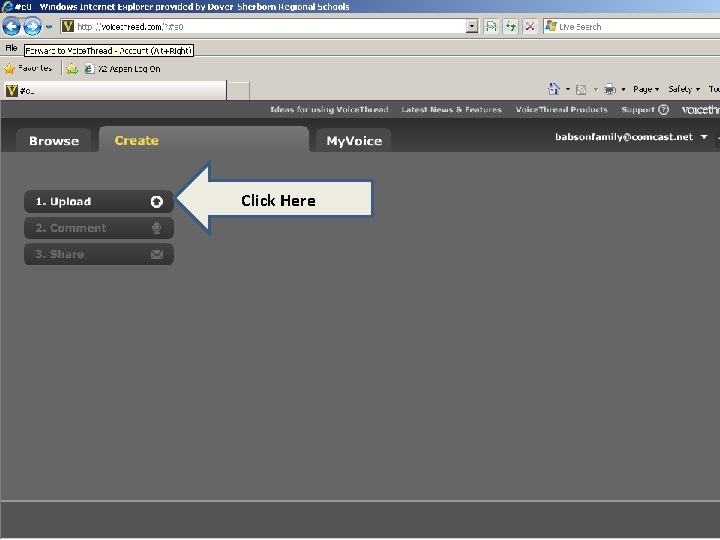Open VoiceThread Products link
This screenshot has height=540, width=720.
click(561, 109)
